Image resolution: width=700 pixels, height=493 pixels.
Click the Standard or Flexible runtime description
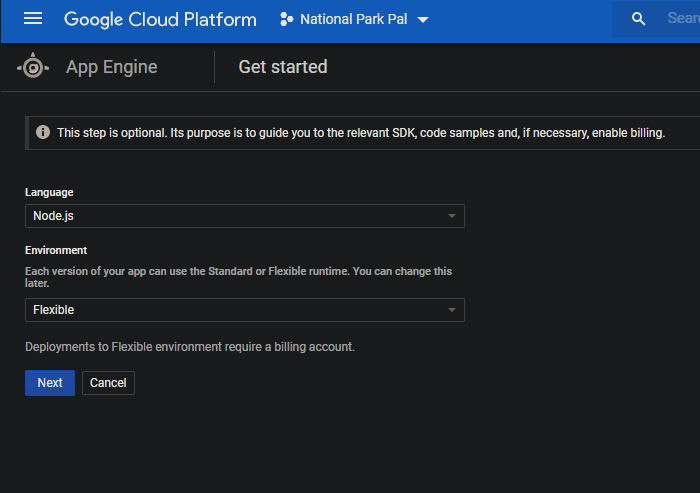[x=238, y=277]
